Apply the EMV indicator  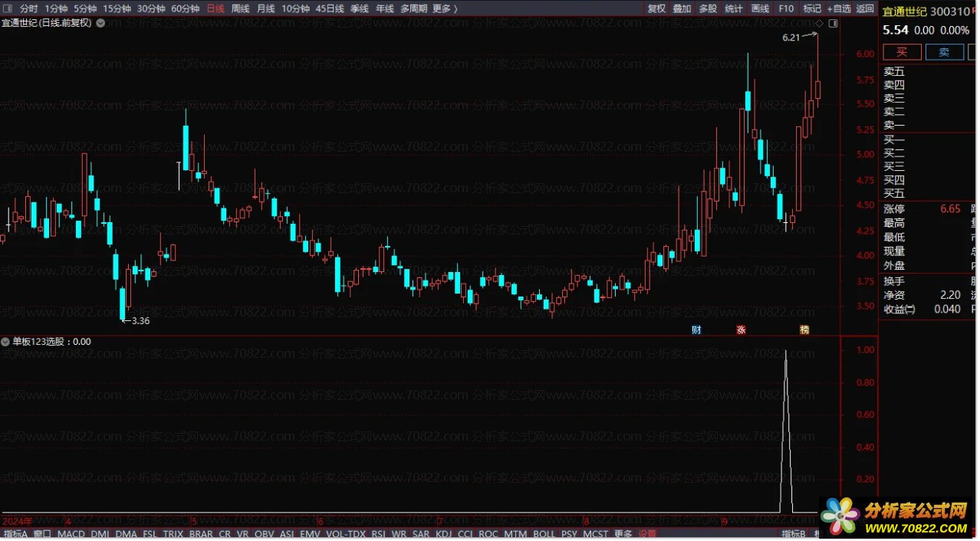310,534
